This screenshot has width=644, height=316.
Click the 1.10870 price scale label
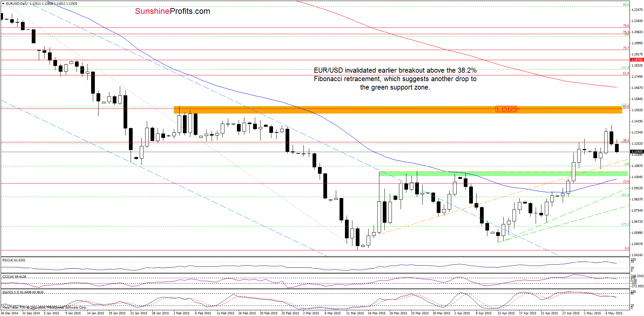click(637, 166)
